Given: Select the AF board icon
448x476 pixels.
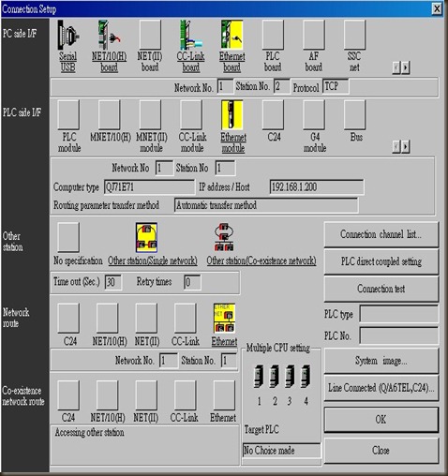Looking at the screenshot, I should (314, 35).
